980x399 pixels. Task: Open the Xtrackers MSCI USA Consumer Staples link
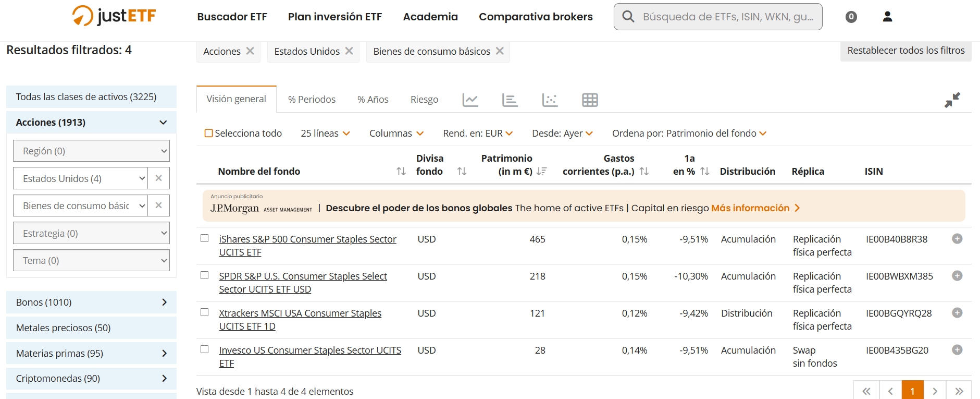pos(300,313)
